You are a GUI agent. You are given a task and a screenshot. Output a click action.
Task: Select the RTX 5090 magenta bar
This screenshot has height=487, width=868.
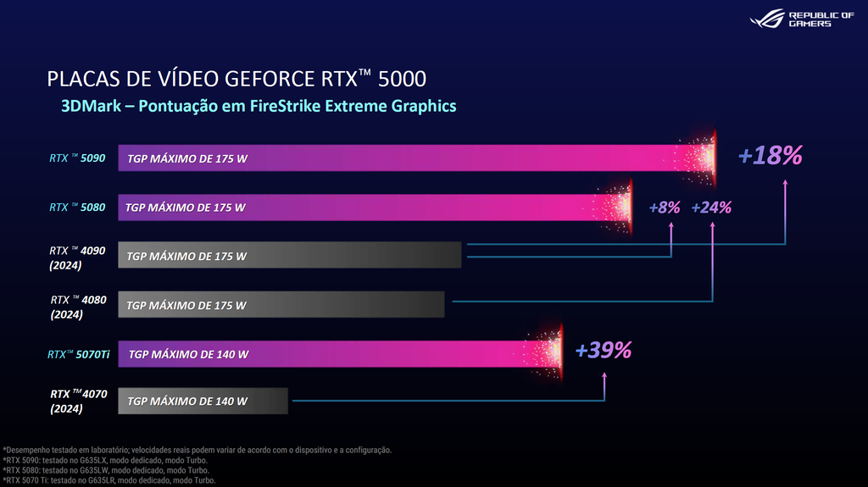(416, 158)
